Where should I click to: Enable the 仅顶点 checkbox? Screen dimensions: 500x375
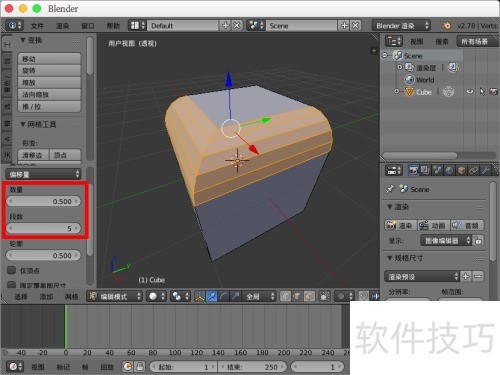[x=12, y=270]
